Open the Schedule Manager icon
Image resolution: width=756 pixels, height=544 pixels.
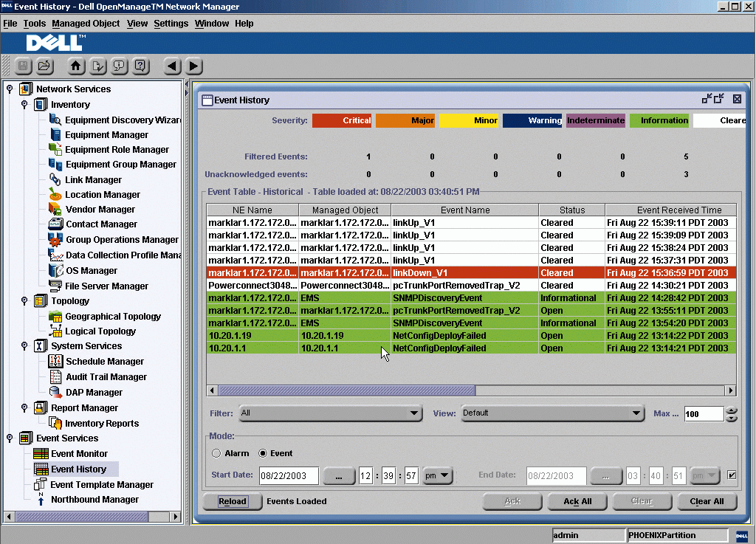pyautogui.click(x=55, y=362)
